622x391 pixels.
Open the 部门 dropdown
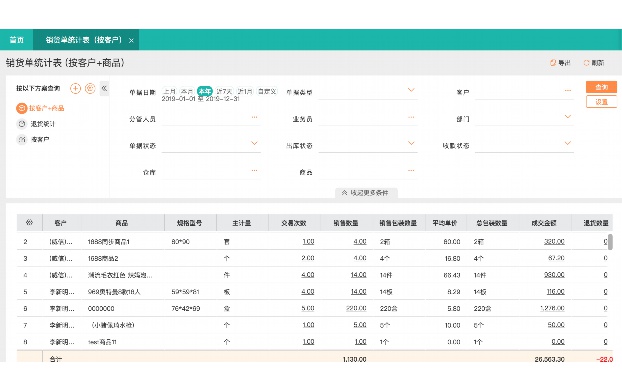pyautogui.click(x=524, y=118)
